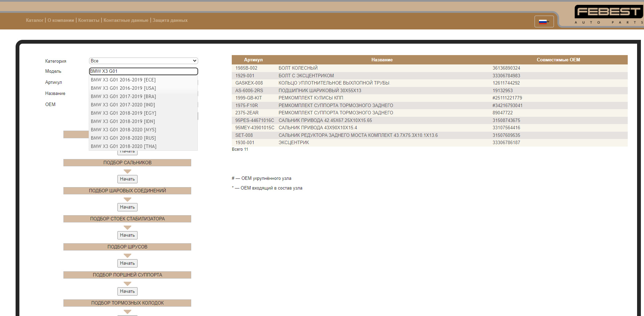The height and width of the screenshot is (316, 644).
Task: Click РЕМКОМПЛЕКТ КУЛИСЫ КПП name
Action: (311, 98)
